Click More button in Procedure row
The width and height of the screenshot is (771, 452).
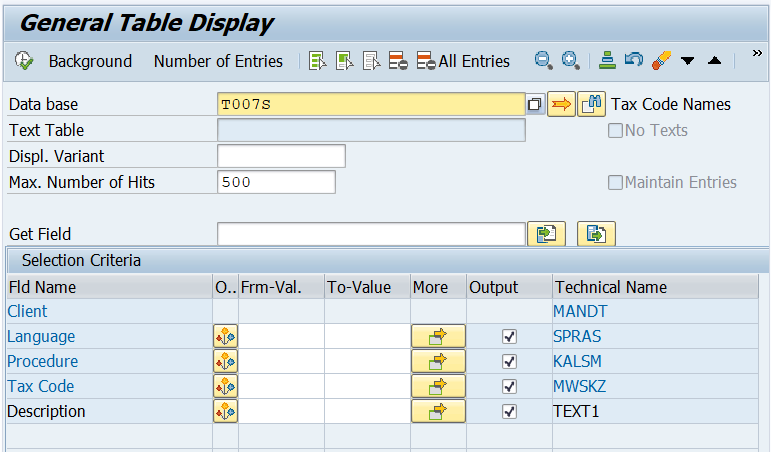[x=438, y=362]
